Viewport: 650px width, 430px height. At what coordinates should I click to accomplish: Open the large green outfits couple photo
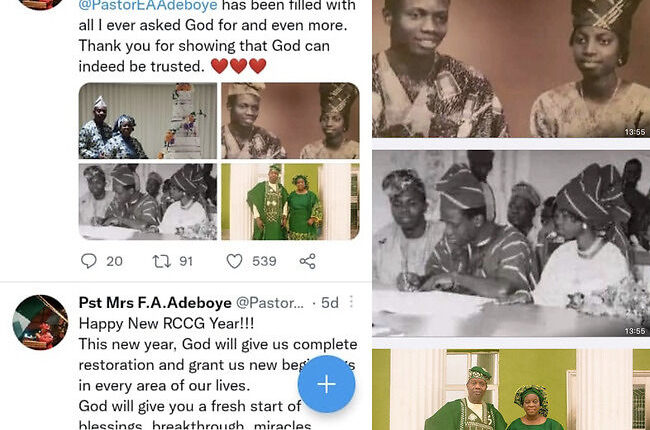click(511, 389)
